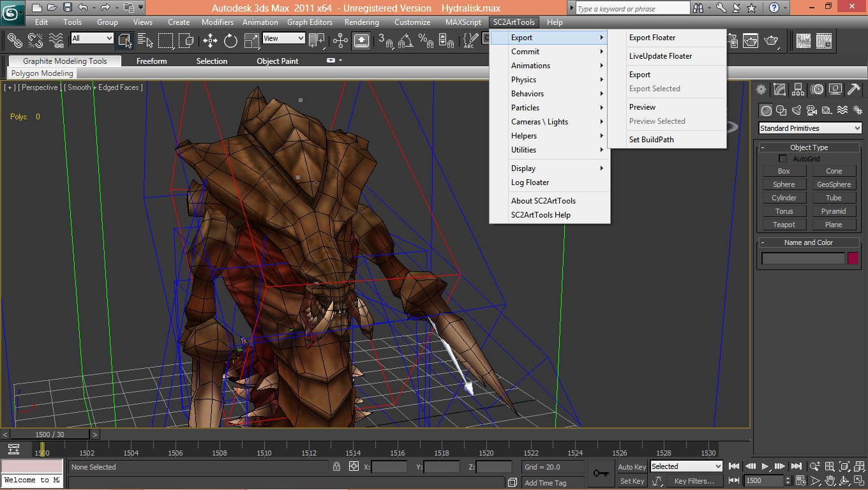Collapse the Object Type rollout

pyautogui.click(x=809, y=147)
